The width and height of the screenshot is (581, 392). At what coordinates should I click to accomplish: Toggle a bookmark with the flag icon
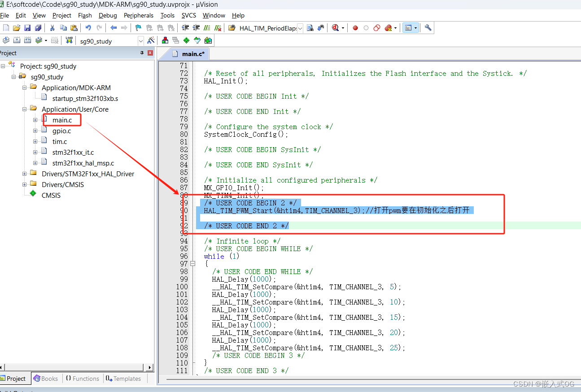(x=138, y=28)
